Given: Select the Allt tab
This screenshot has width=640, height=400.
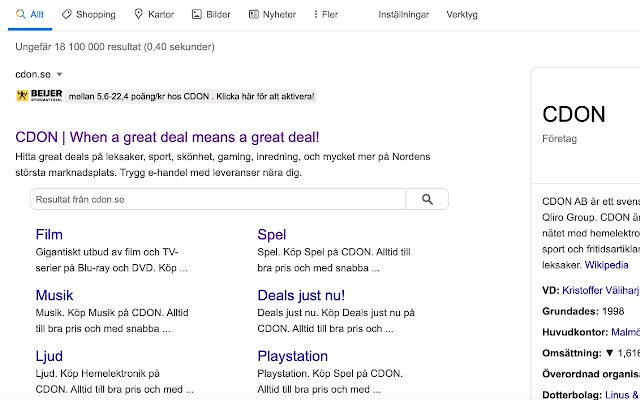Looking at the screenshot, I should [x=30, y=15].
